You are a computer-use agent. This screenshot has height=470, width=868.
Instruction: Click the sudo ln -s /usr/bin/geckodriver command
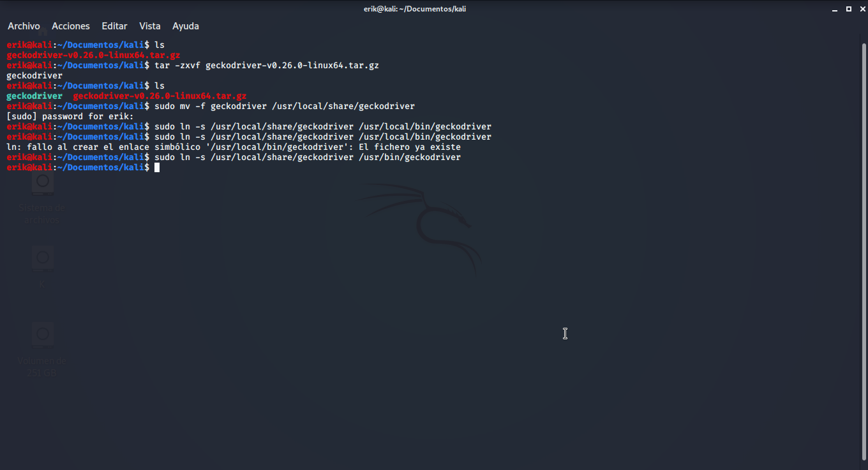point(308,157)
